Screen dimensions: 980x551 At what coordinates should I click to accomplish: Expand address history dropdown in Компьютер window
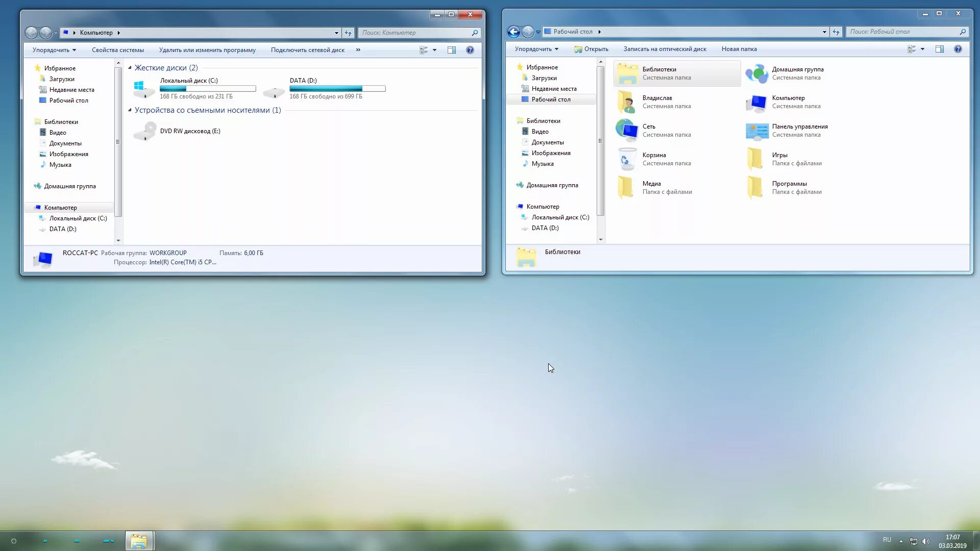pos(336,33)
